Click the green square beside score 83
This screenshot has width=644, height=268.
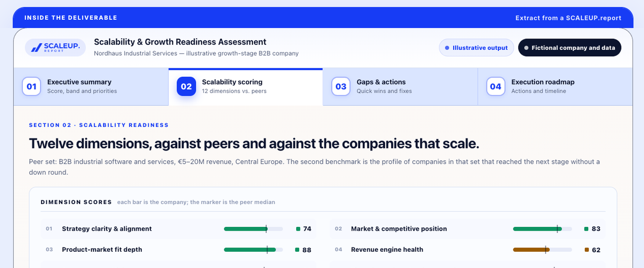pos(587,229)
